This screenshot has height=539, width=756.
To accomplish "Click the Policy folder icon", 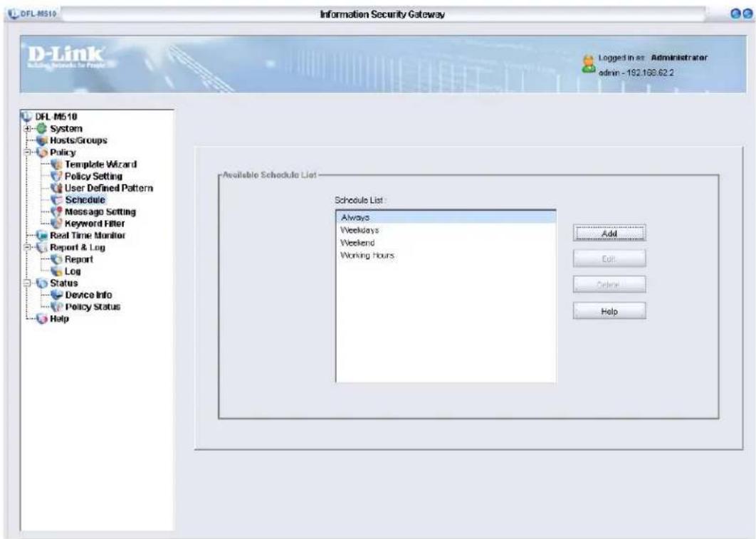I will 42,152.
